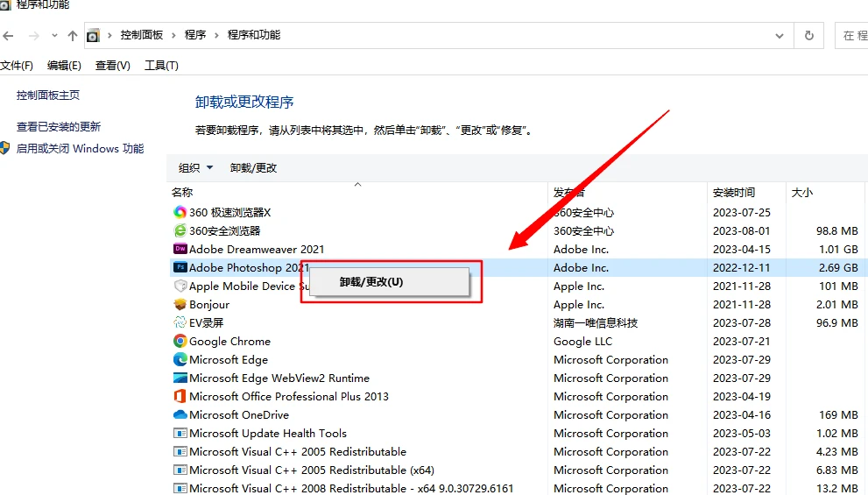
Task: Click the Visual C++ 2005 Redistributable (x64) icon
Action: click(180, 470)
